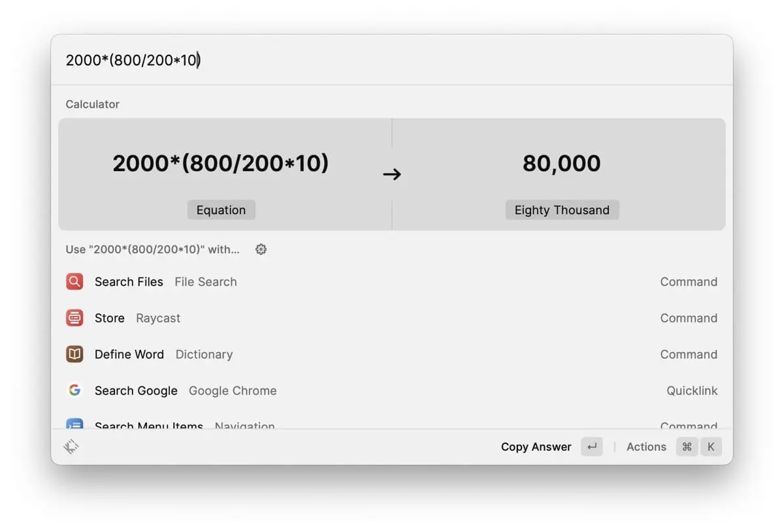Viewport: 784px width, 532px height.
Task: Click the Dictionary subtitle text
Action: [204, 354]
